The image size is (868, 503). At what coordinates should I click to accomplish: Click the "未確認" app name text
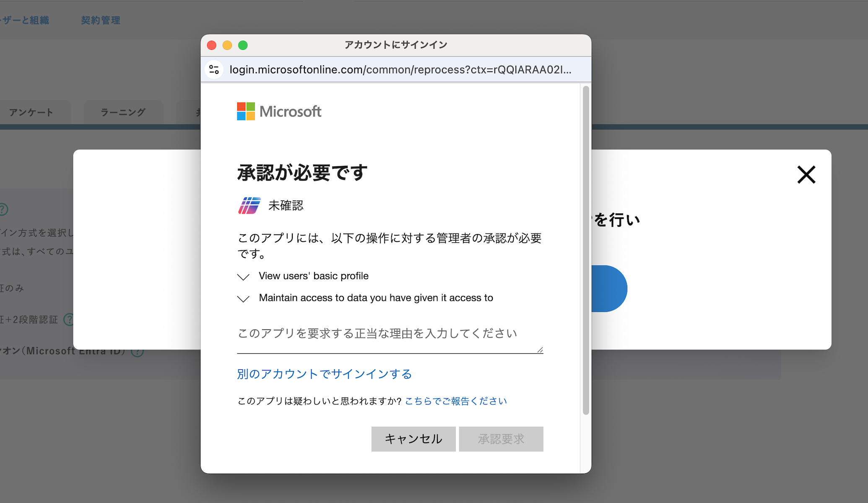coord(286,205)
